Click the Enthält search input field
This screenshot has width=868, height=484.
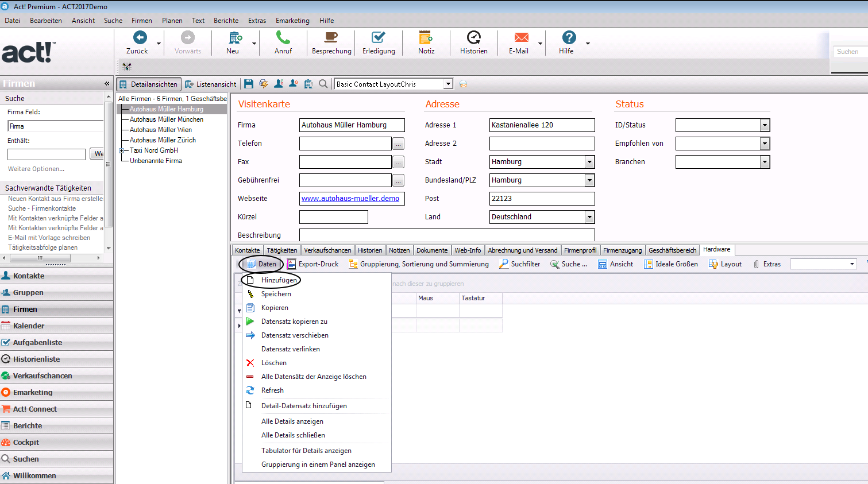(47, 154)
